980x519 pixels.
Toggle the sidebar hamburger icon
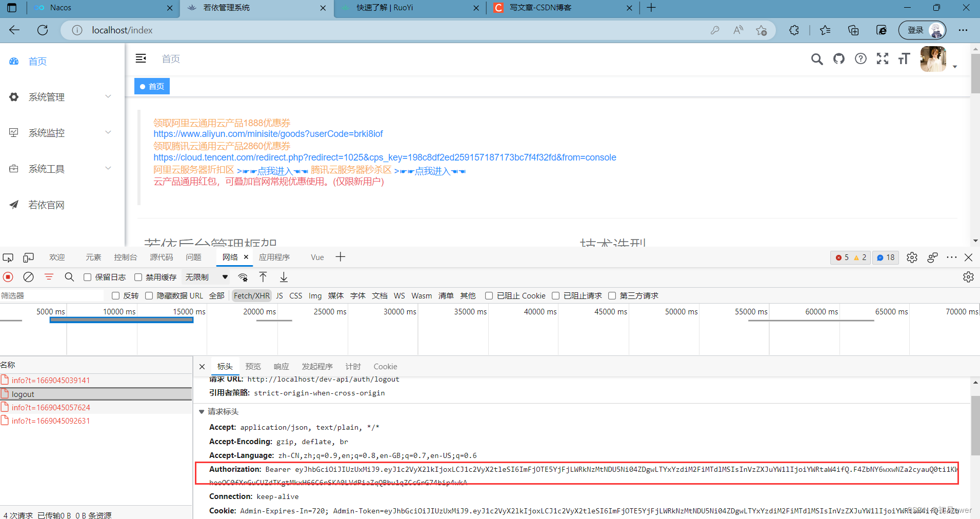pyautogui.click(x=141, y=58)
